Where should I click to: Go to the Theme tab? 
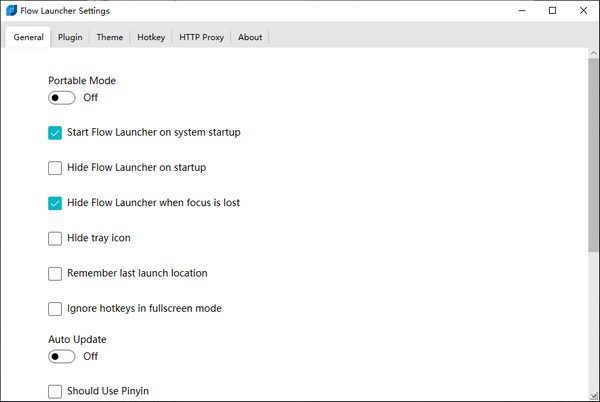coord(110,37)
